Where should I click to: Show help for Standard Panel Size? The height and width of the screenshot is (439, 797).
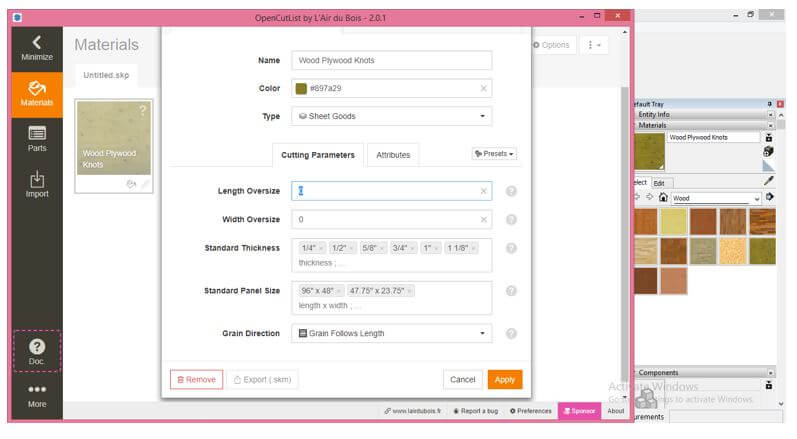511,291
